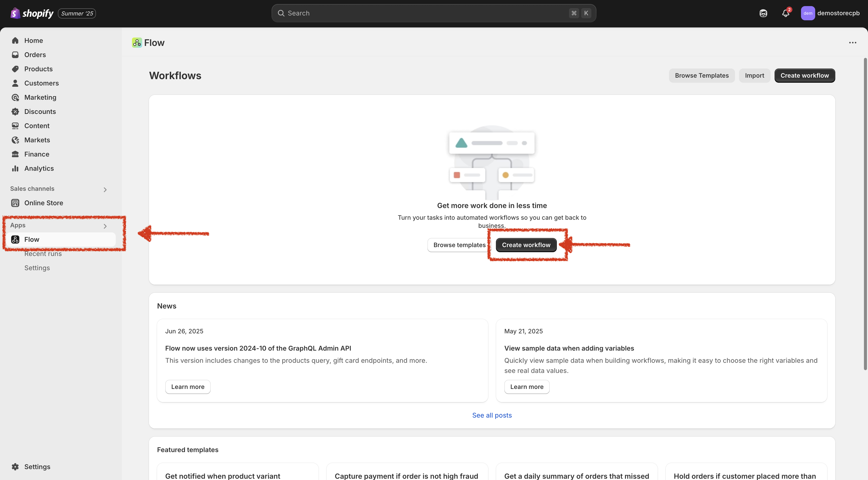Click the Flow now uses version 2024-10 headline
The height and width of the screenshot is (480, 868).
(x=258, y=348)
